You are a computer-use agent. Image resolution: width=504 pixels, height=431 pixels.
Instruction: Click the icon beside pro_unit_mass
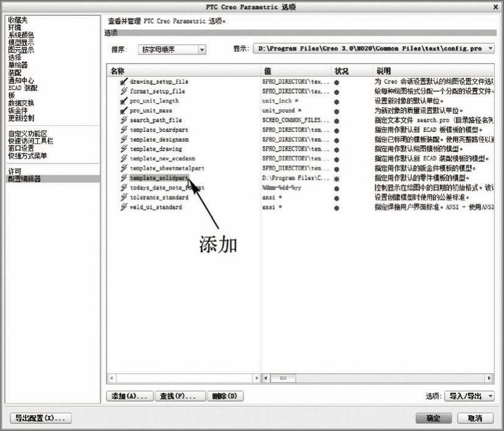[x=123, y=111]
